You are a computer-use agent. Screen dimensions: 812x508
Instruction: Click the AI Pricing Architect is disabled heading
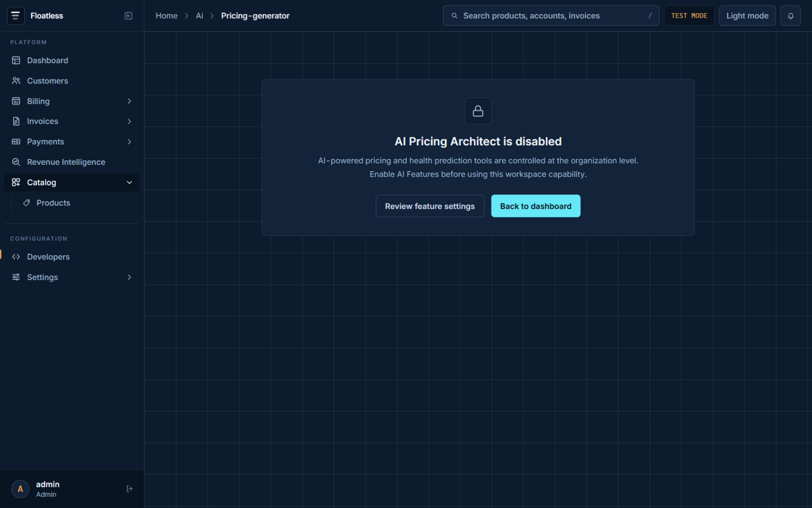click(x=478, y=141)
